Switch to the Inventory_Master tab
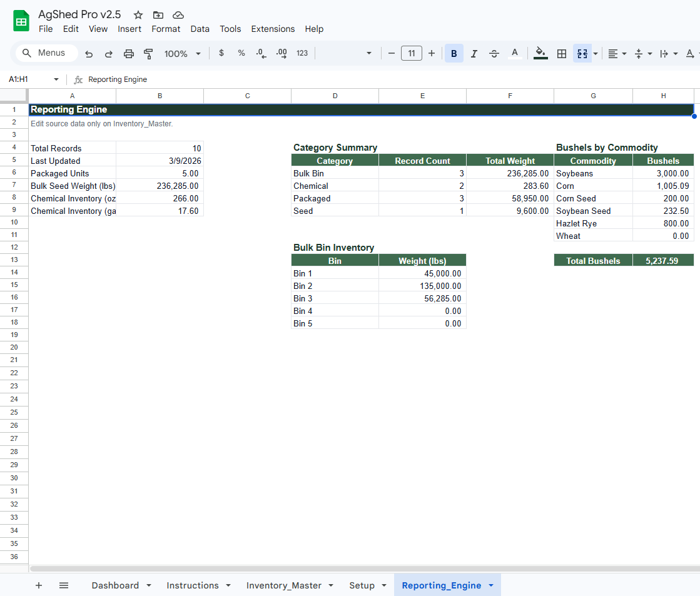 tap(285, 585)
